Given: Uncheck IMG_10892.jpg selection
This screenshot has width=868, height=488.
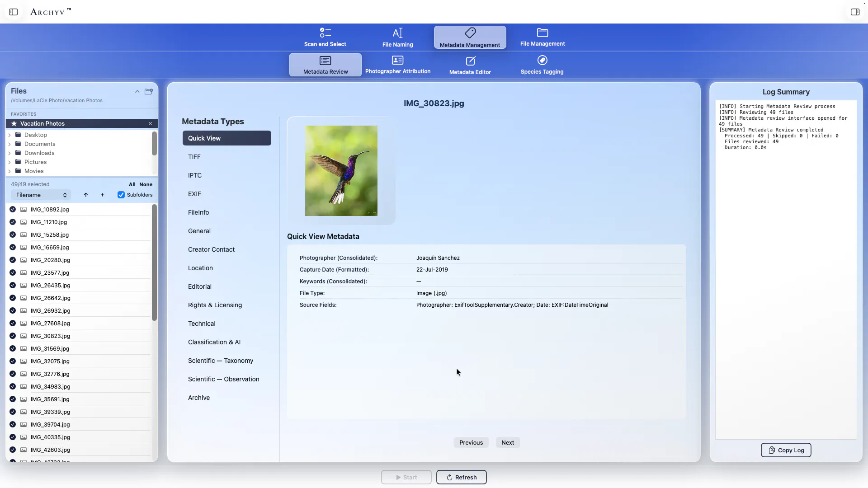Looking at the screenshot, I should (x=13, y=210).
